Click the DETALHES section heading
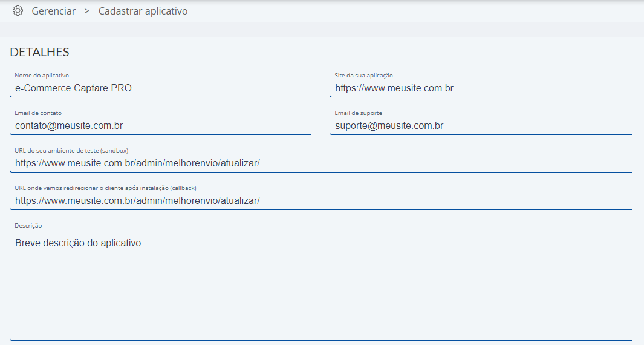The height and width of the screenshot is (345, 644). click(x=39, y=52)
